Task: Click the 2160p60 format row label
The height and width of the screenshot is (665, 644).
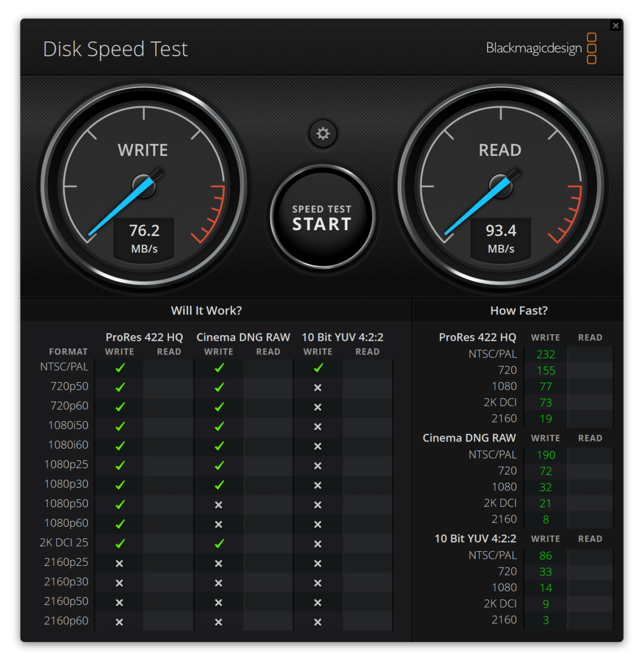Action: pos(66,621)
